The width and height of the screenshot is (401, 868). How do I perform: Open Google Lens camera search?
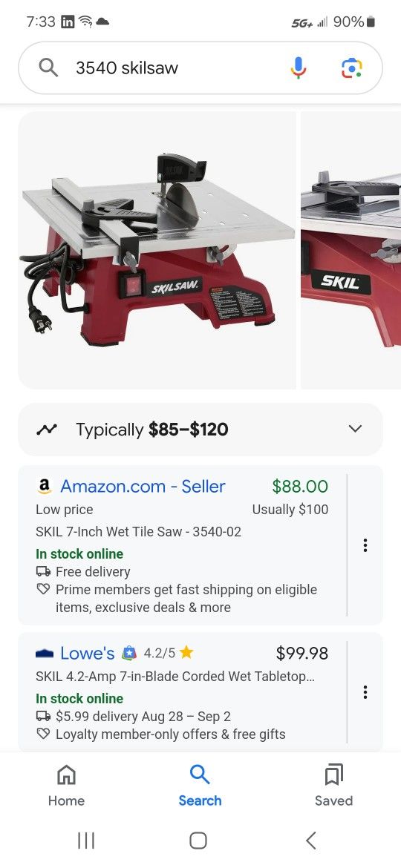click(x=352, y=68)
